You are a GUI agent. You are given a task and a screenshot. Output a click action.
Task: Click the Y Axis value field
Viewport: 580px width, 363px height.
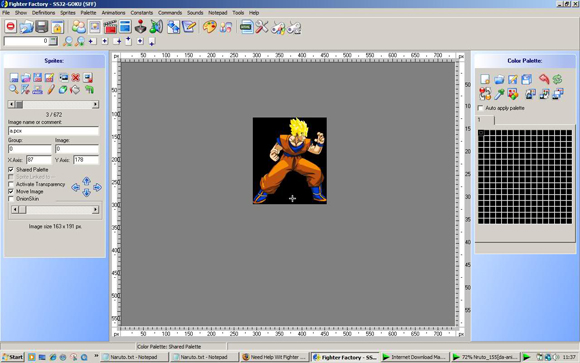(x=86, y=160)
